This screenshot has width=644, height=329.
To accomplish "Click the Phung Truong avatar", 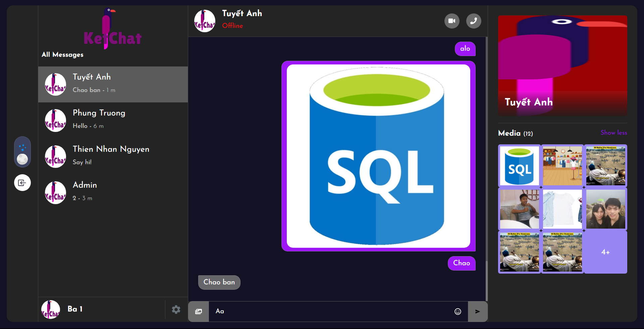I will pyautogui.click(x=56, y=121).
